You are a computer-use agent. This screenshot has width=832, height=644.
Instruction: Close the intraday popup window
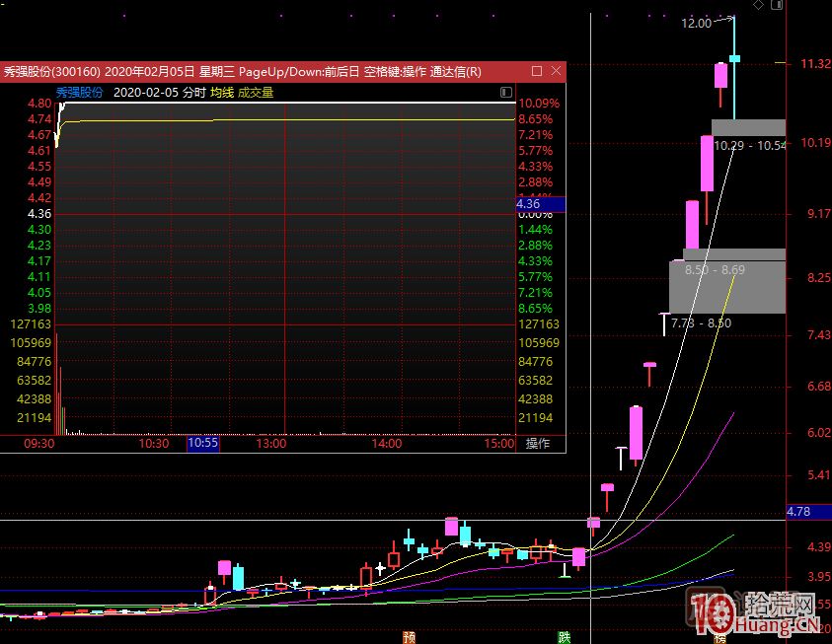556,71
